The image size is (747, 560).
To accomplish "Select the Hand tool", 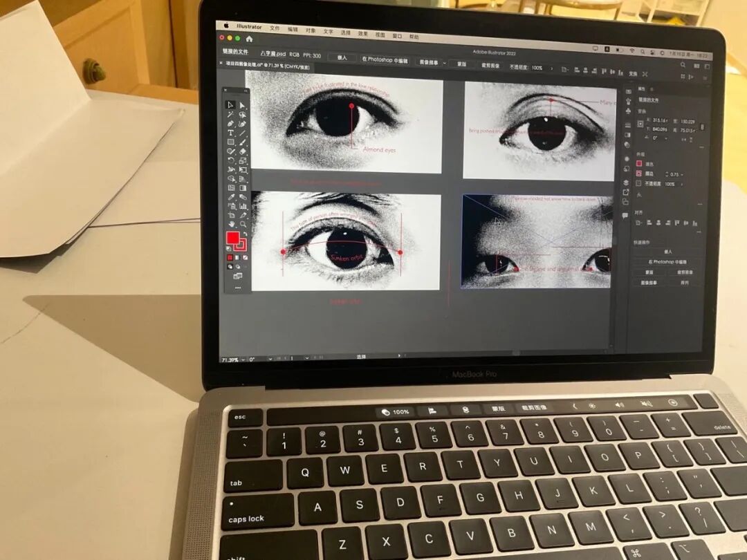I will 232,224.
